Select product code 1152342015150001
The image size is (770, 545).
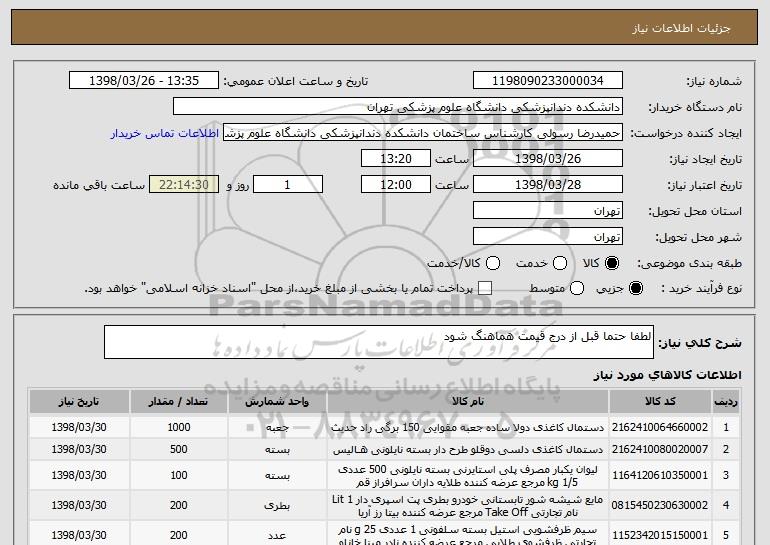(x=660, y=535)
